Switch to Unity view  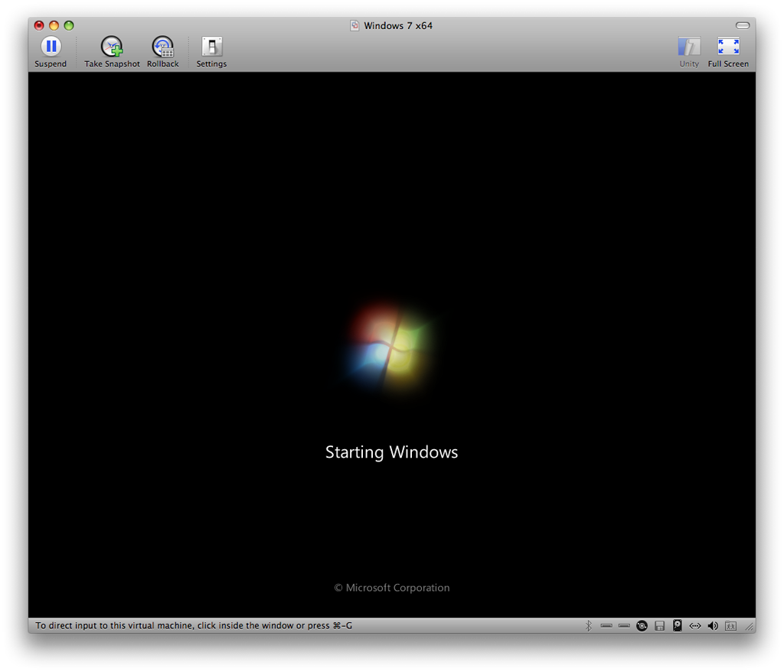click(689, 52)
